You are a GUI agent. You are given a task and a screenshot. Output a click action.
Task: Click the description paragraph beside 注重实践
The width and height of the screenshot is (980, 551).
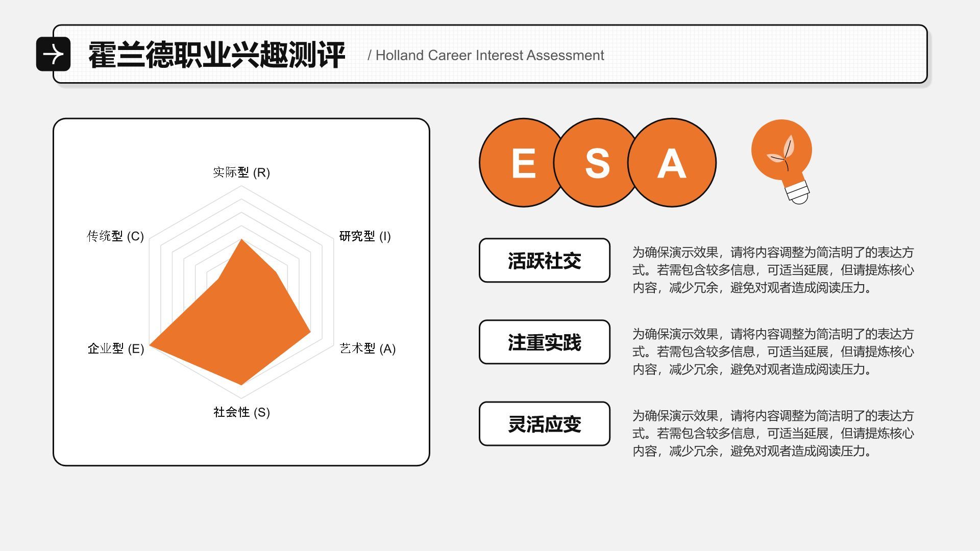click(x=773, y=352)
